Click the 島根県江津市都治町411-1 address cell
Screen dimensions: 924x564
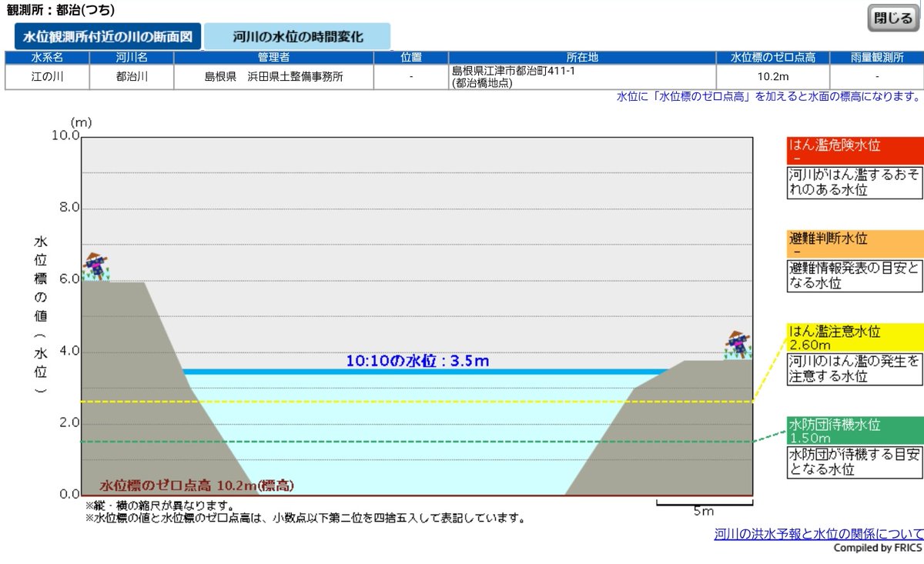[582, 77]
